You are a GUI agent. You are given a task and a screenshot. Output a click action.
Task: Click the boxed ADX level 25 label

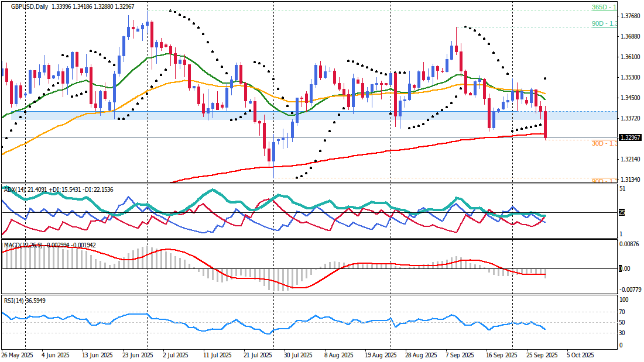(622, 212)
